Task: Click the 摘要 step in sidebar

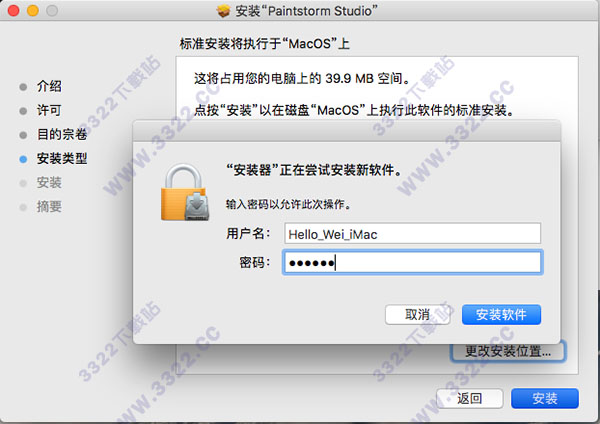Action: point(49,207)
